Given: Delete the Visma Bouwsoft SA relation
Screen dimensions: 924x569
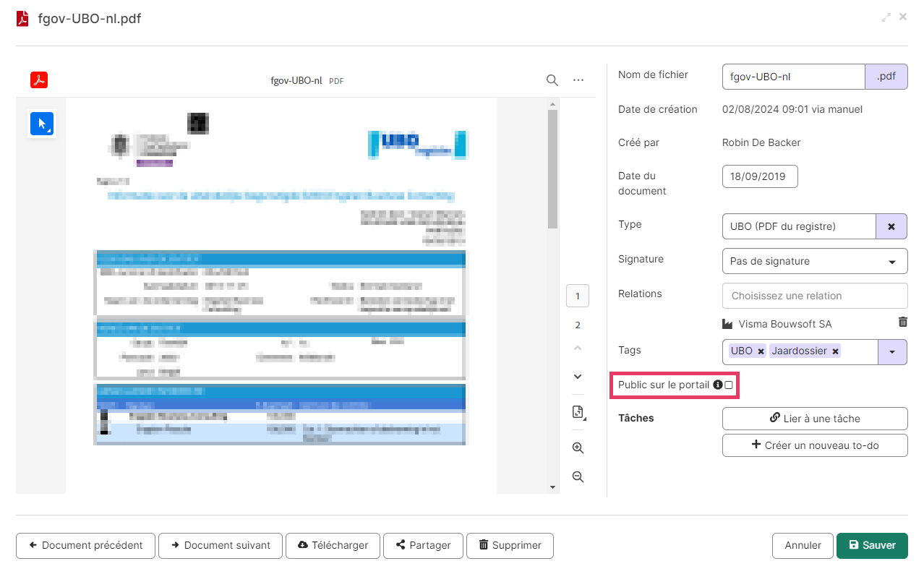Looking at the screenshot, I should click(x=903, y=322).
